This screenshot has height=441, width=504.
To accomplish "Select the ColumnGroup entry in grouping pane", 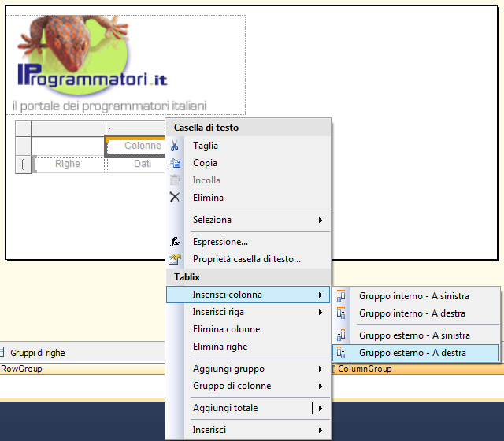I will (417, 369).
